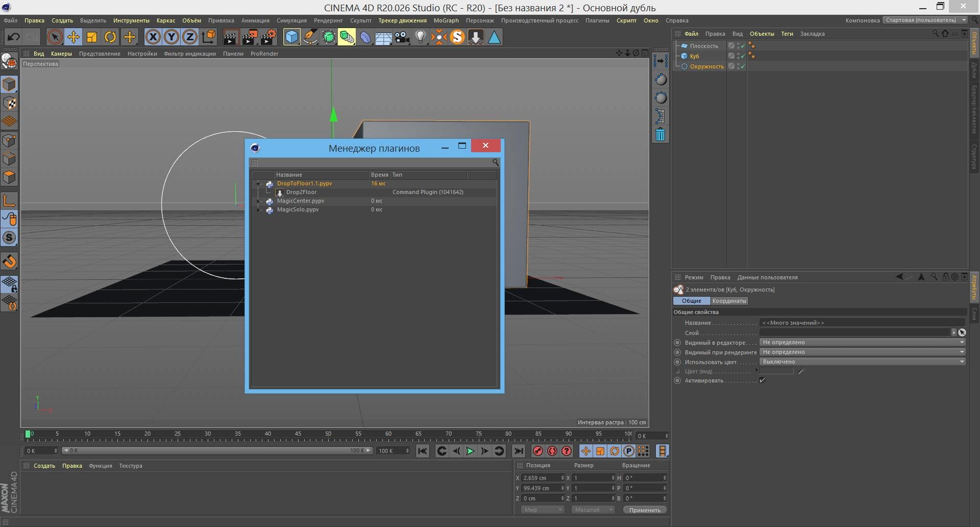Click the timeline preview range slider bar
Screen dimensions: 980x527
[x=217, y=450]
